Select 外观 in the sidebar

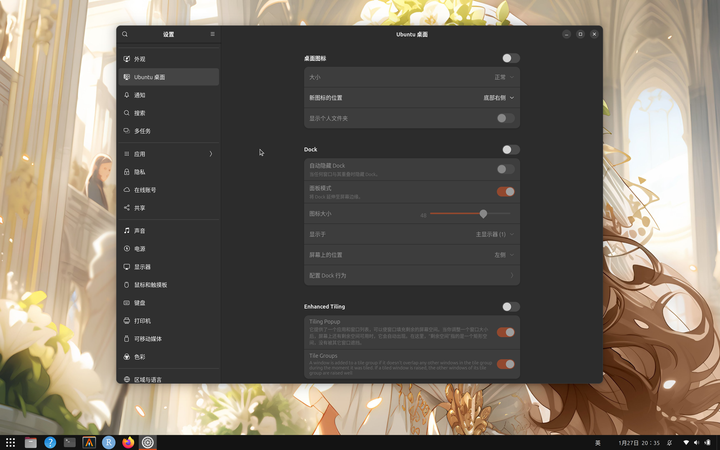click(x=169, y=59)
